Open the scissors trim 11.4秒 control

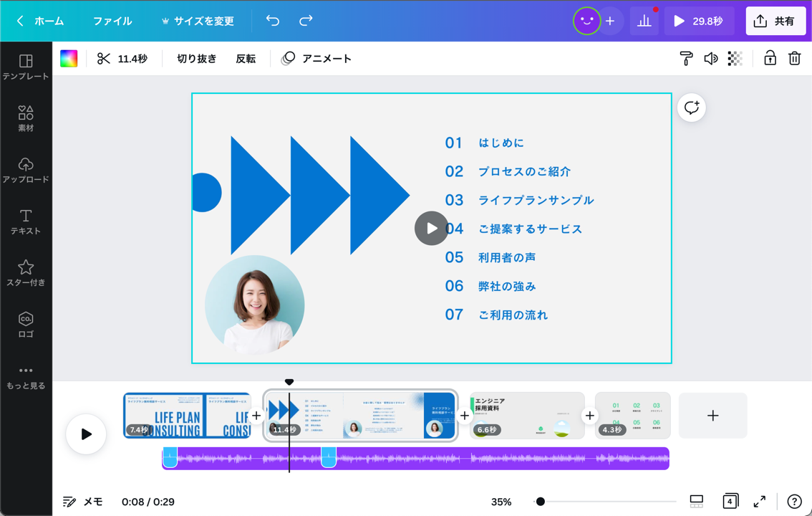[x=122, y=59]
